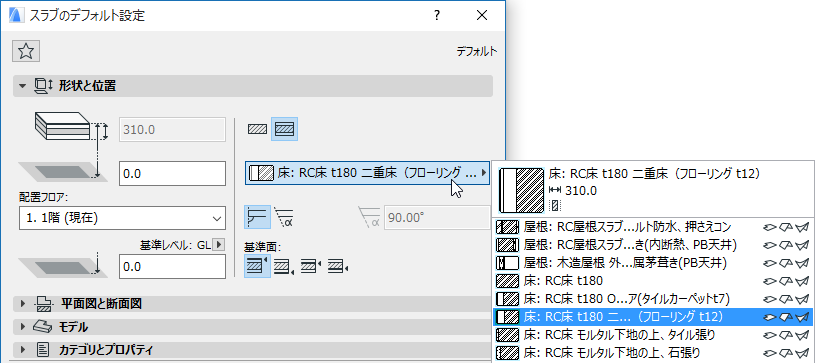Set reference plane to slab bottom
The height and width of the screenshot is (363, 815).
[284, 266]
